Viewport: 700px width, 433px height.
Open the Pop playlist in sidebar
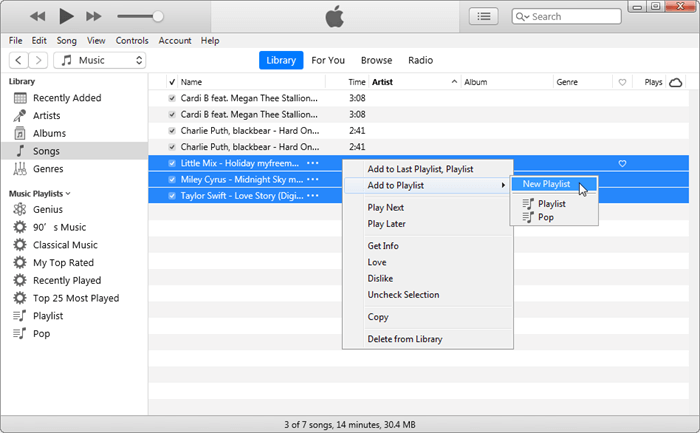[74, 334]
